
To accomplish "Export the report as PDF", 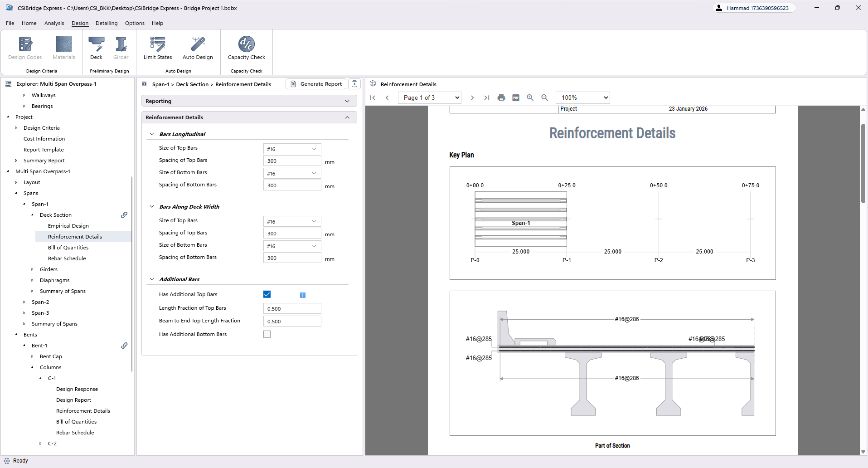I will [516, 97].
